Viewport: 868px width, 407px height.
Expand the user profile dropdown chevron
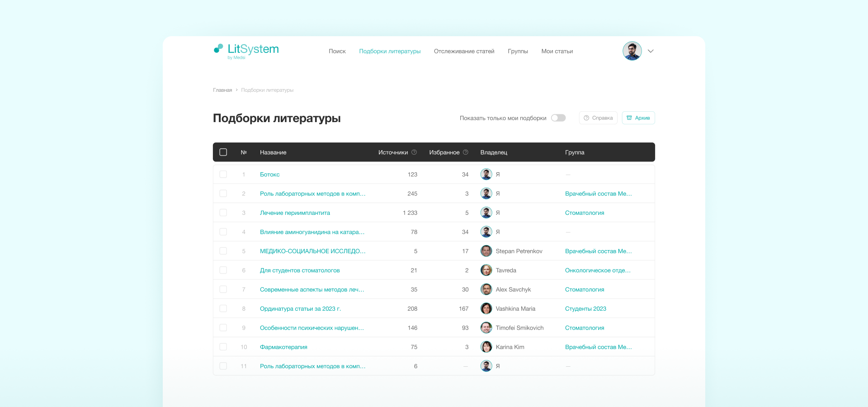click(x=651, y=51)
